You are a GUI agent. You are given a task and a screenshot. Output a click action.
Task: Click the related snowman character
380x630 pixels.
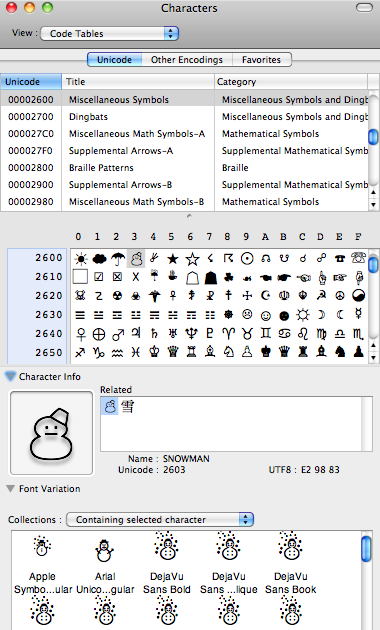click(110, 407)
